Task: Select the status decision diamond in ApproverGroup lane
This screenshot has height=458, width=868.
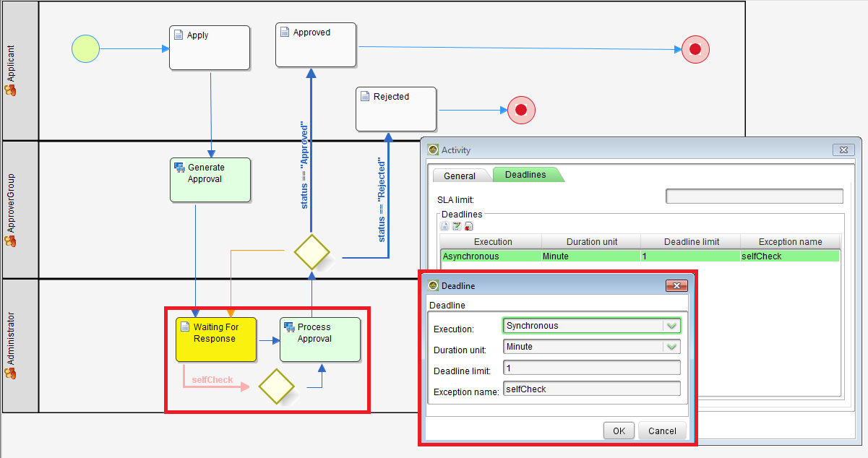Action: 311,253
